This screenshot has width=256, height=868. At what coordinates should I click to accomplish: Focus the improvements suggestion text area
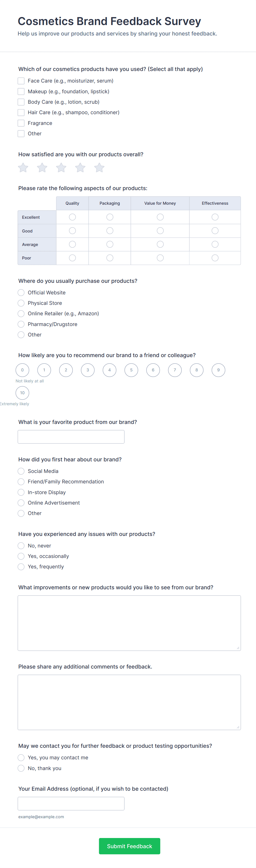(x=129, y=623)
